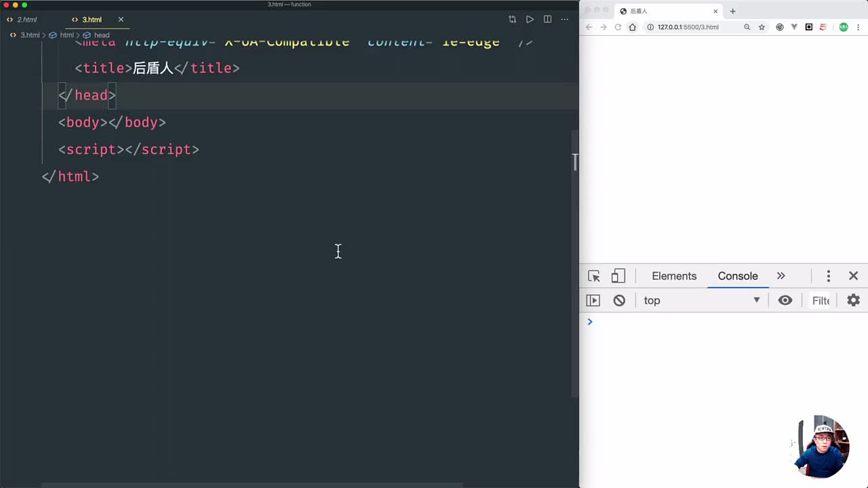868x488 pixels.
Task: Bookmark the page with the star icon
Action: point(762,27)
